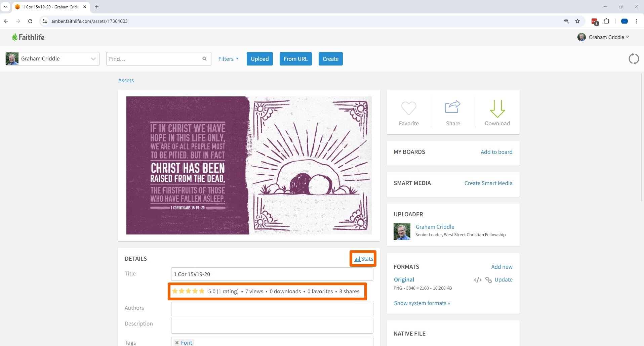644x346 pixels.
Task: Click the search magnifier in Find box
Action: pyautogui.click(x=204, y=59)
